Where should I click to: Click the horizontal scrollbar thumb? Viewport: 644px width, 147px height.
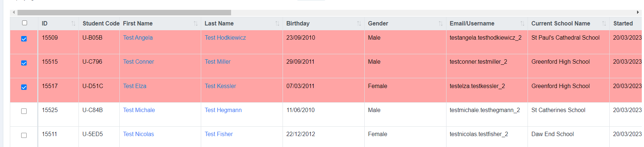tap(124, 12)
